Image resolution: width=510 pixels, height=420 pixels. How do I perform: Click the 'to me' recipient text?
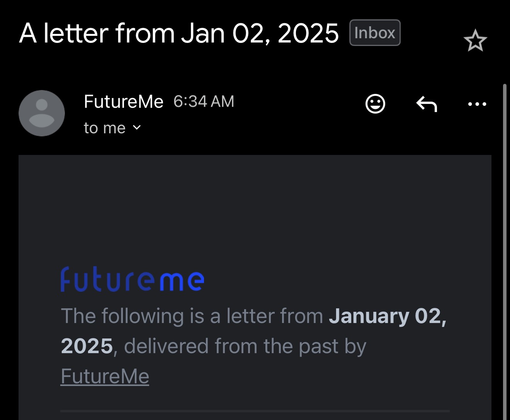105,128
